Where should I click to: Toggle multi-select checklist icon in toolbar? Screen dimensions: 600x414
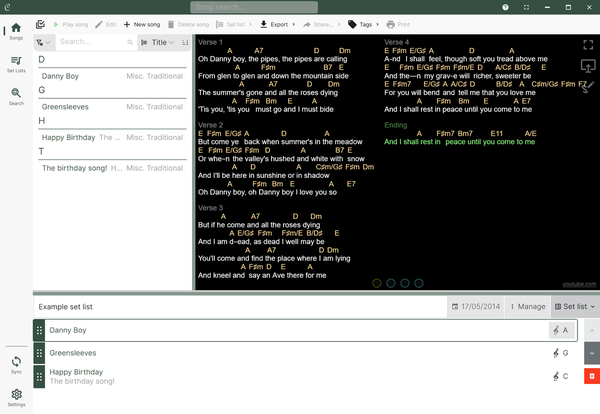pyautogui.click(x=40, y=24)
